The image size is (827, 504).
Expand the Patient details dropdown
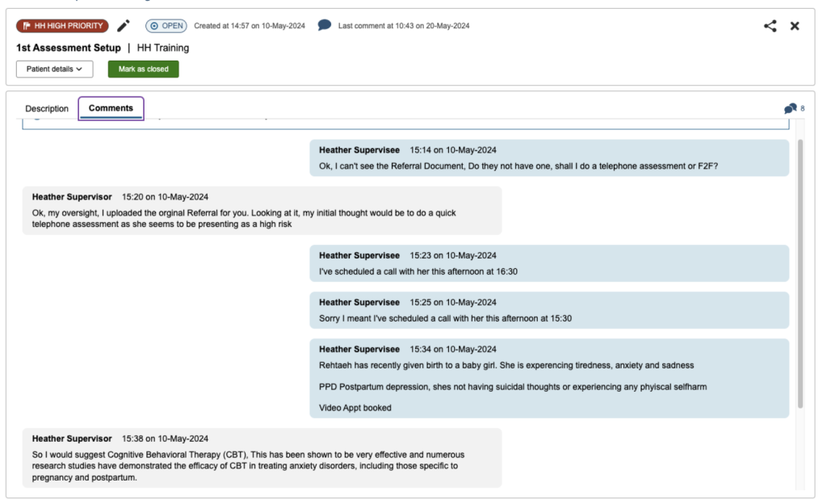[54, 69]
